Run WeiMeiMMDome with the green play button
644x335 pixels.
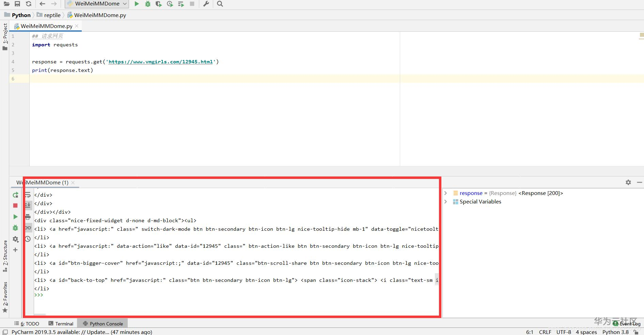pyautogui.click(x=137, y=4)
